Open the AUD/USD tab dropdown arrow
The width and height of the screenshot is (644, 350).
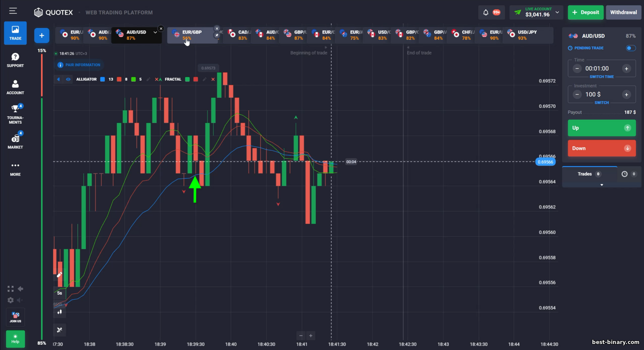[x=155, y=32]
